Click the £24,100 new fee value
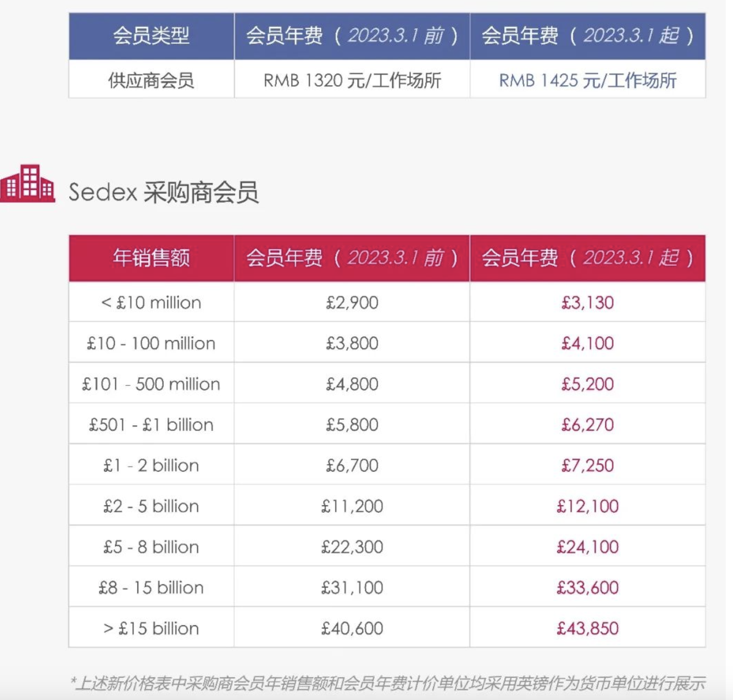Viewport: 733px width, 700px height. click(587, 547)
